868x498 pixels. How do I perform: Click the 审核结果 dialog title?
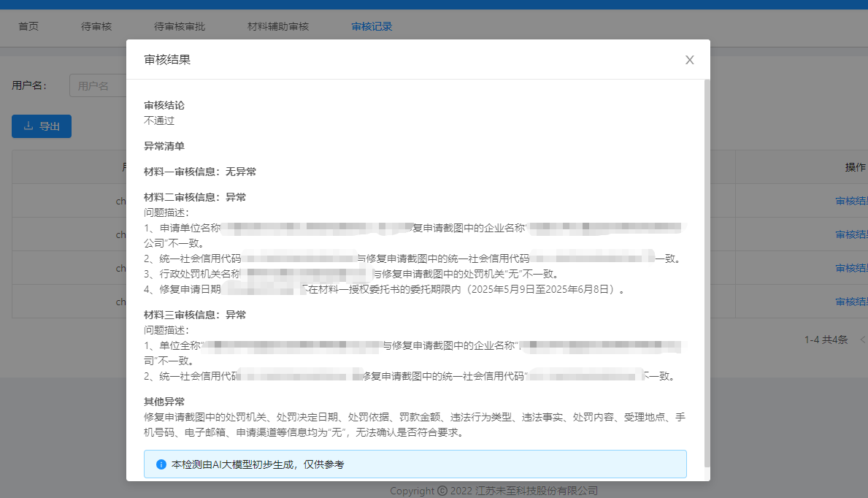(x=167, y=60)
